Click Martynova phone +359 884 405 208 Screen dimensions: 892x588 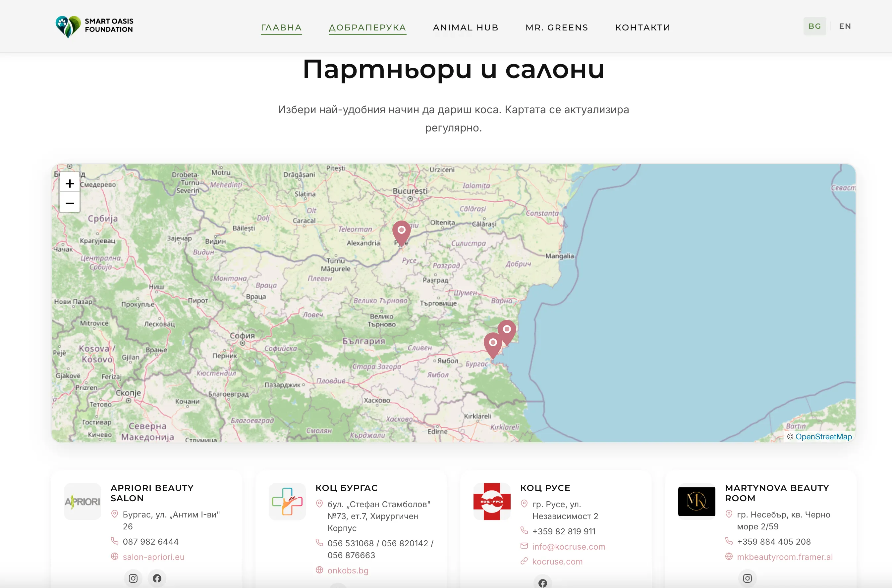click(774, 542)
